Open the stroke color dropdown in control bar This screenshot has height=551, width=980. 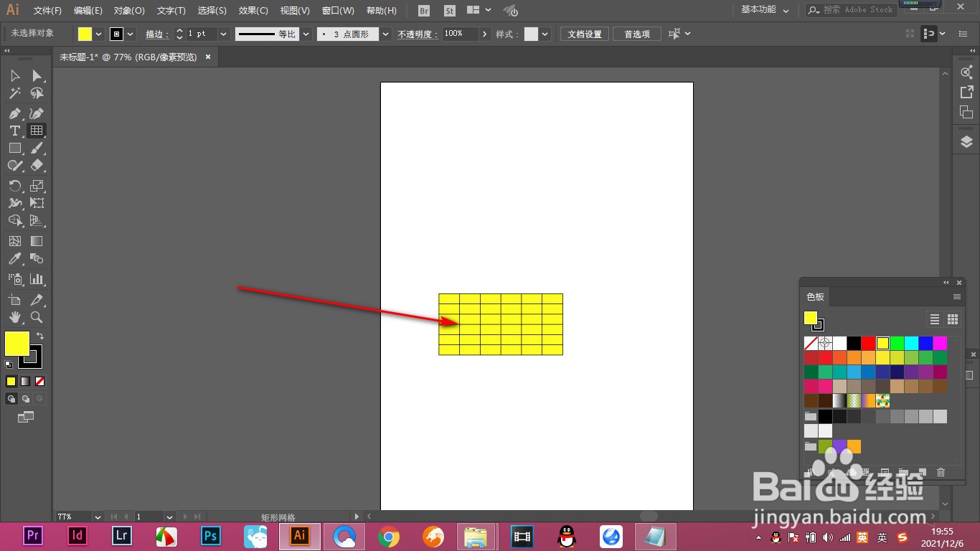tap(131, 34)
